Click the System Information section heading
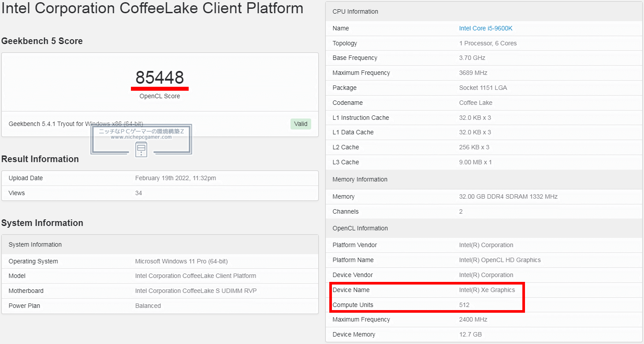Viewport: 644px width, 344px height. coord(42,223)
